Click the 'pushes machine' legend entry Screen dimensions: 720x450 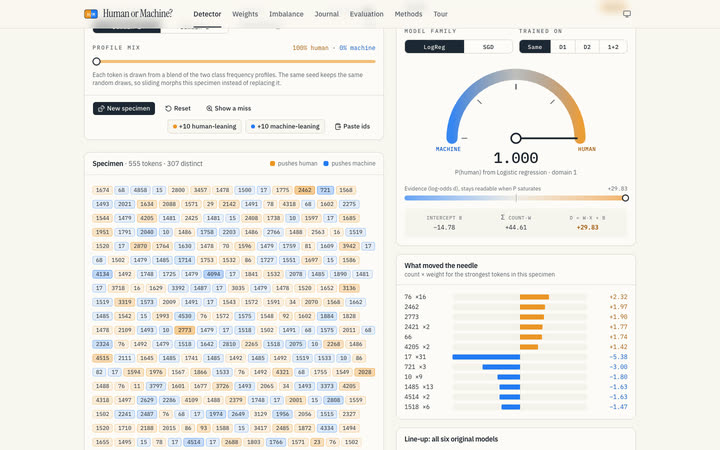(x=349, y=163)
